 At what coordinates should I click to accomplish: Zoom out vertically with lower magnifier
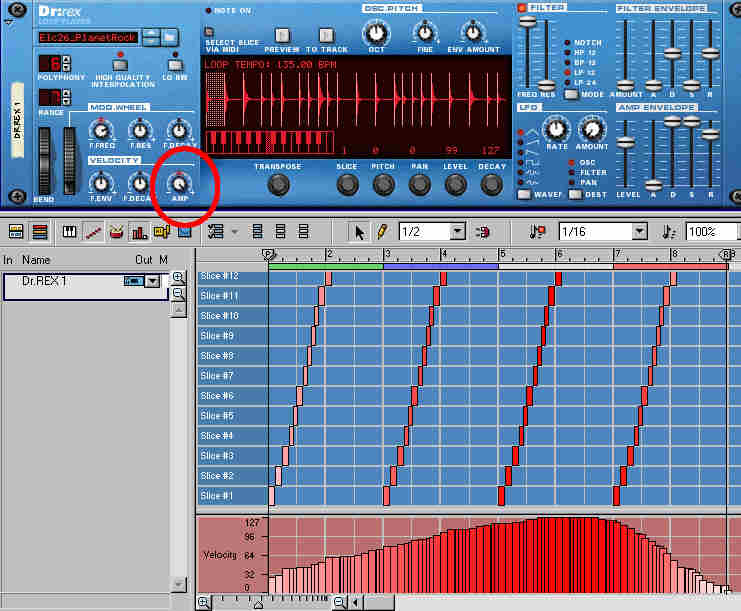click(x=179, y=294)
